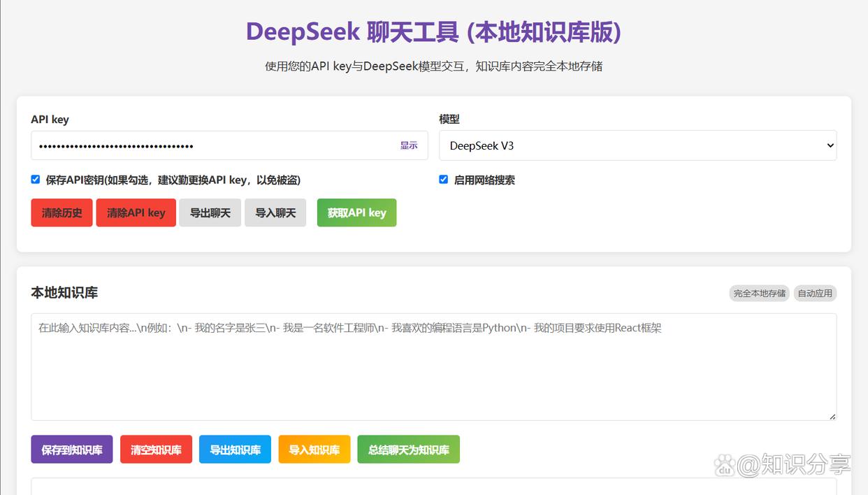The image size is (868, 495).
Task: Toggle the 保存API密钥 checkbox
Action: [36, 180]
